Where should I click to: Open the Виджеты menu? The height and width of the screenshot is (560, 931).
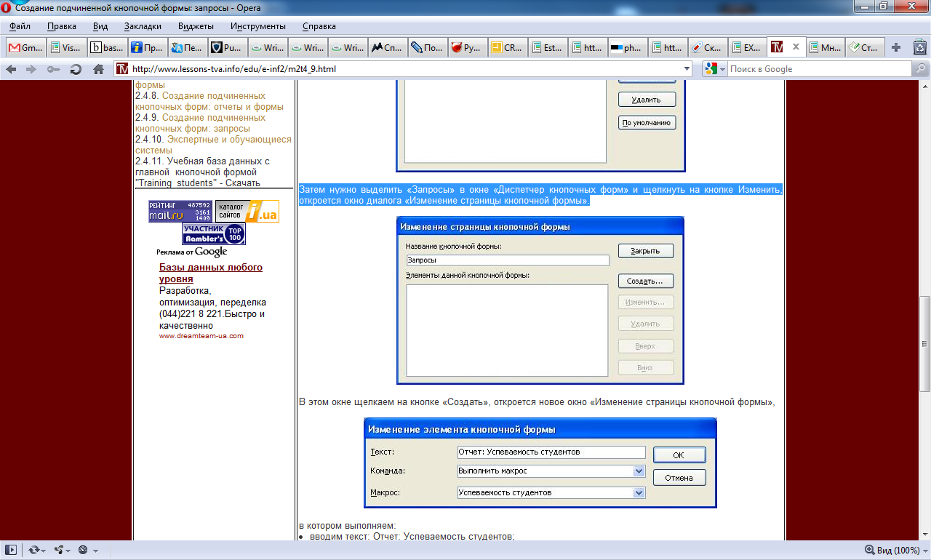[x=196, y=26]
